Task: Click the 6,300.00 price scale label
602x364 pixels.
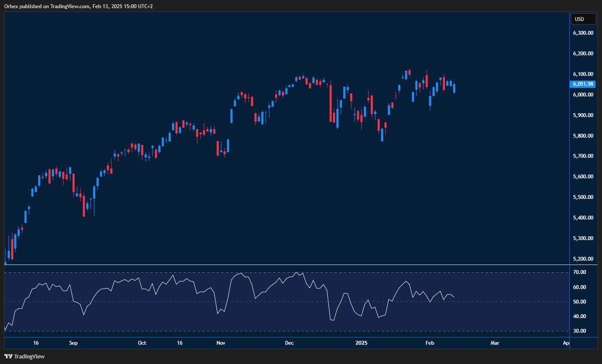Action: [584, 33]
